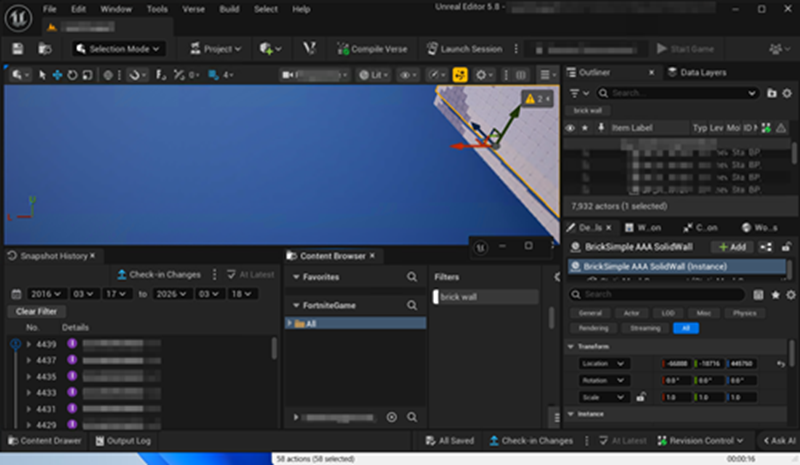The image size is (800, 465).
Task: Search Favorites magnifier in Content Browser
Action: pos(412,277)
